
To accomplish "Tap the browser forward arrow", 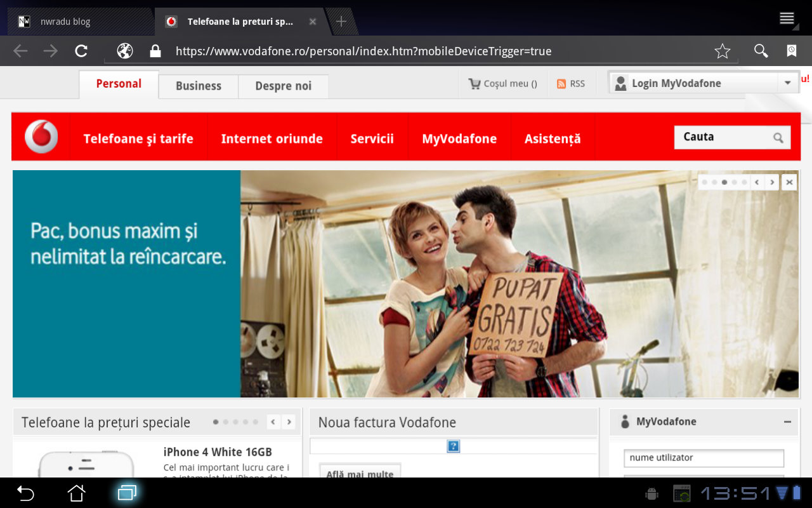I will click(51, 51).
